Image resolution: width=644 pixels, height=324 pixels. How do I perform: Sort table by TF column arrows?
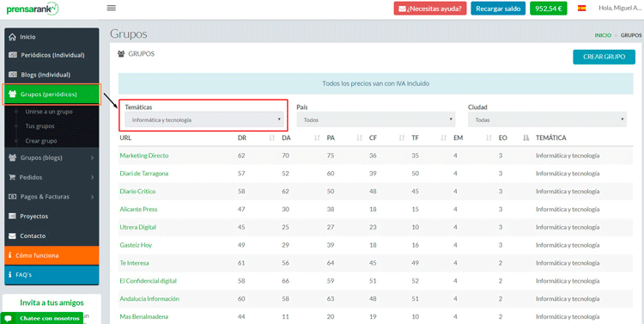pos(444,138)
